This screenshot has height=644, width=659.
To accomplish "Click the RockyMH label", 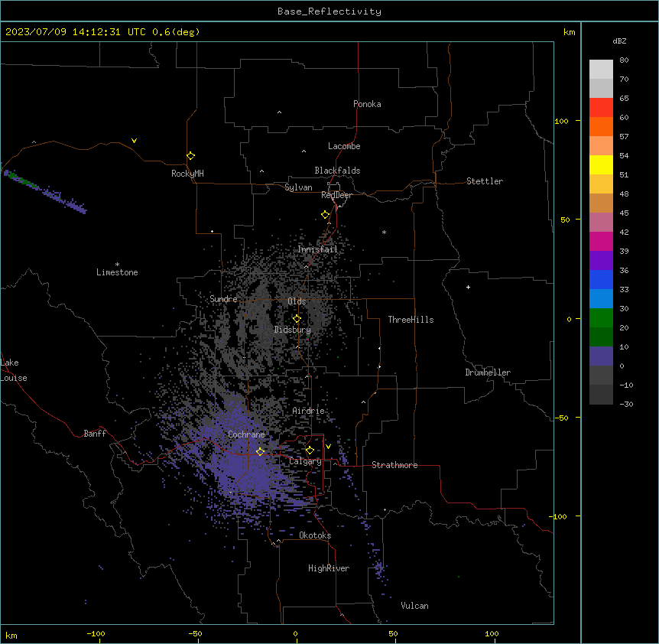I will point(187,173).
